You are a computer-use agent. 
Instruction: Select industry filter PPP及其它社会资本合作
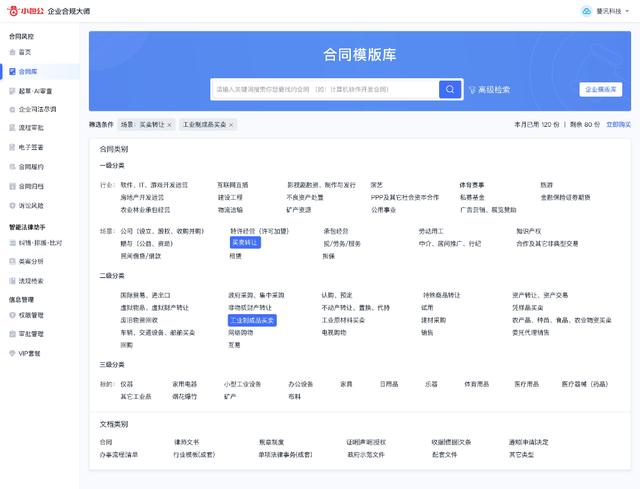tap(405, 197)
